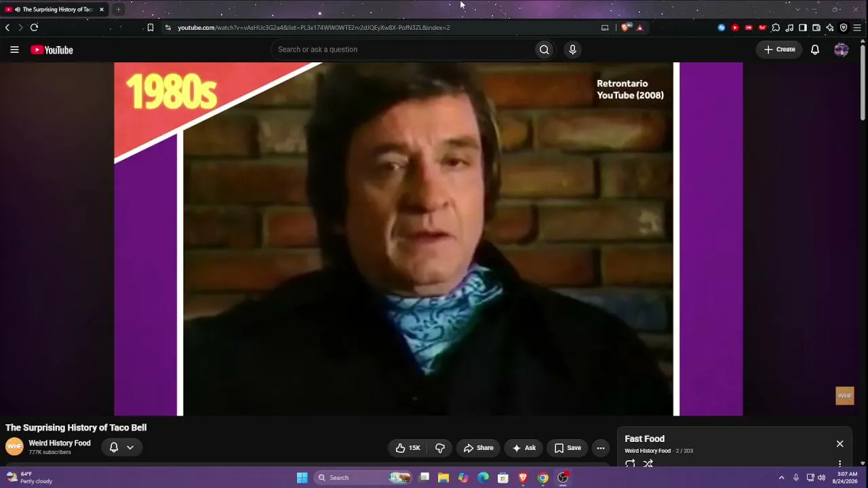Viewport: 868px width, 488px height.
Task: Open the browser extensions puzzle icon
Action: 776,28
